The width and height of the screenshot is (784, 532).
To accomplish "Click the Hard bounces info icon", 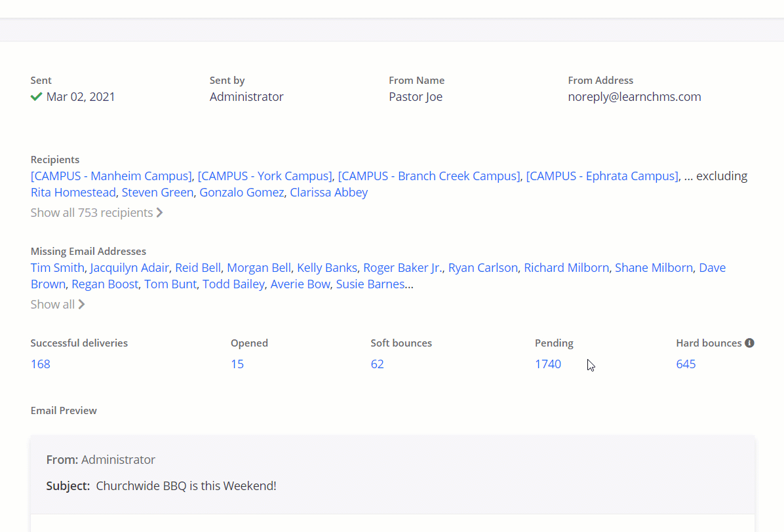I will point(749,343).
